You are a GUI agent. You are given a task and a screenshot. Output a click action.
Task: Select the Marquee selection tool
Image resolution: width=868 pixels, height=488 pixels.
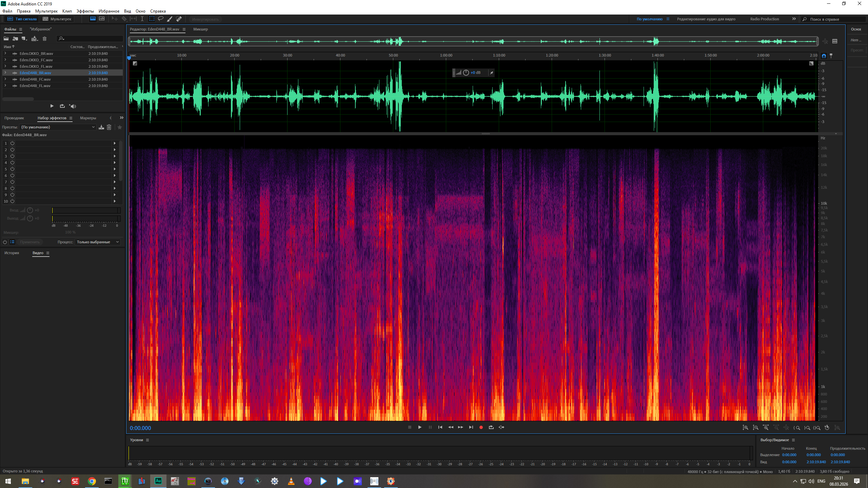[x=152, y=19]
